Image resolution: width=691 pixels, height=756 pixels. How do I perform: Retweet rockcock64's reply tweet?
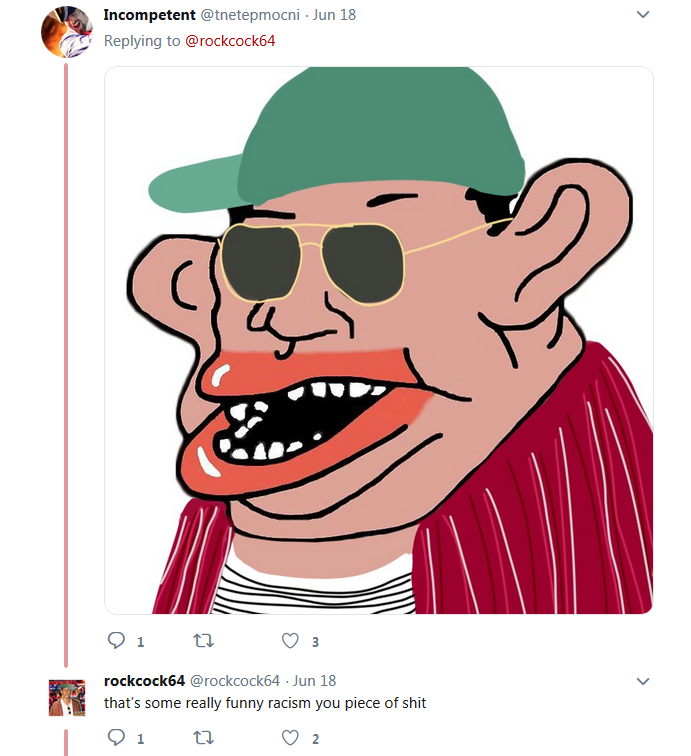pos(203,738)
